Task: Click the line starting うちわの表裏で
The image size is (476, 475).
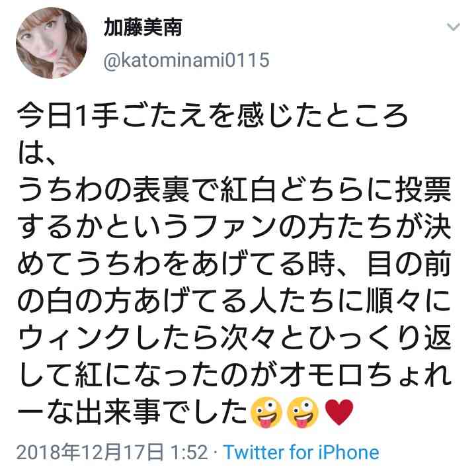Action: coord(234,191)
